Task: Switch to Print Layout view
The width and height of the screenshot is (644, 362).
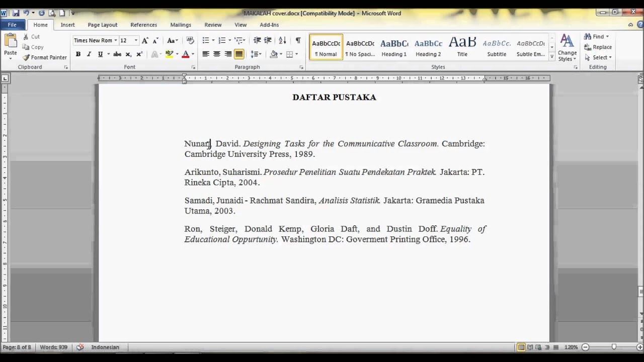Action: 521,347
